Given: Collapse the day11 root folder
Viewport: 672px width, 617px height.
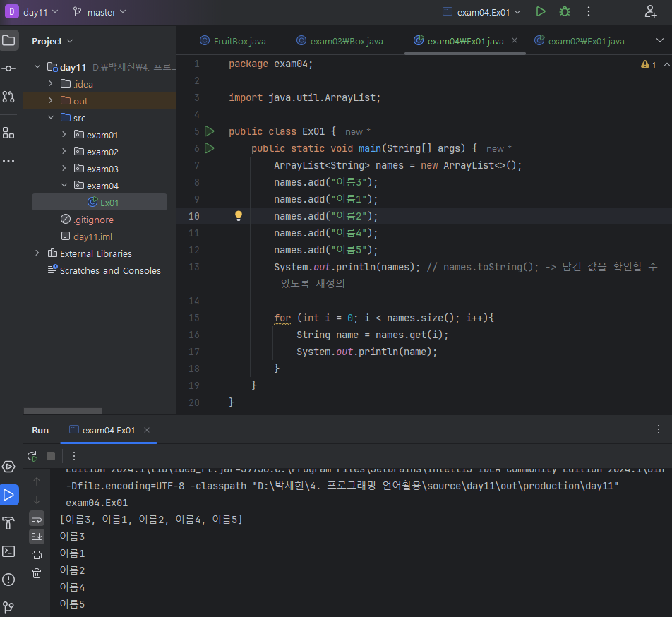Looking at the screenshot, I should pyautogui.click(x=37, y=67).
